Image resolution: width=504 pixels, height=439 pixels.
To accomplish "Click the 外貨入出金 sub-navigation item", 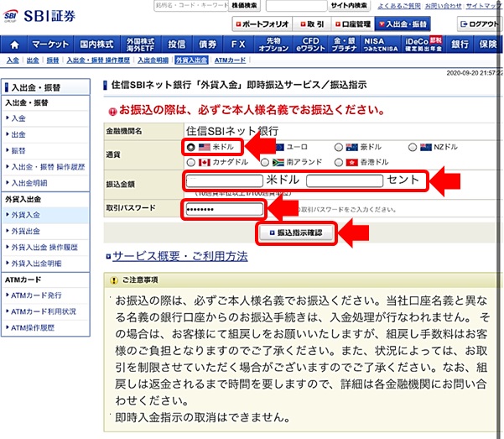I will pyautogui.click(x=191, y=60).
